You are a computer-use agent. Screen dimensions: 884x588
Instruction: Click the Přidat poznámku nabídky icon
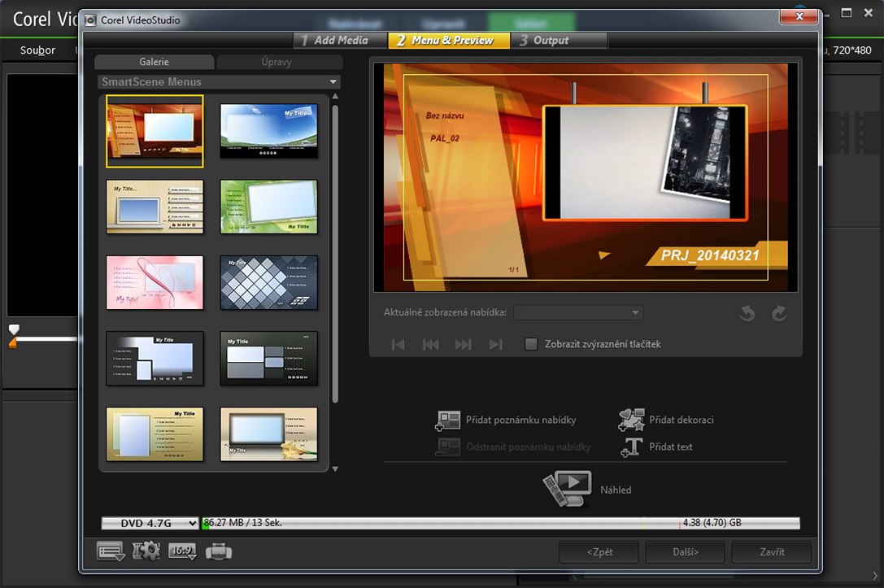coord(448,420)
